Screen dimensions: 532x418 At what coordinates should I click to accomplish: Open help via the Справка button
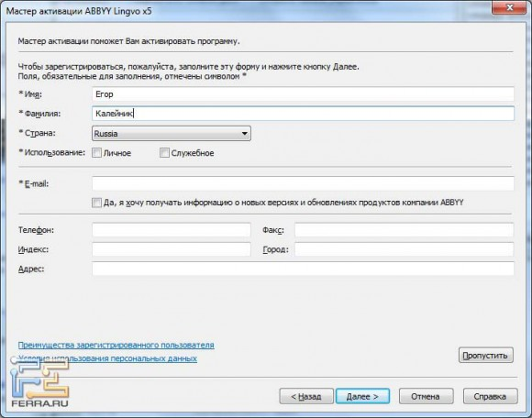point(491,396)
